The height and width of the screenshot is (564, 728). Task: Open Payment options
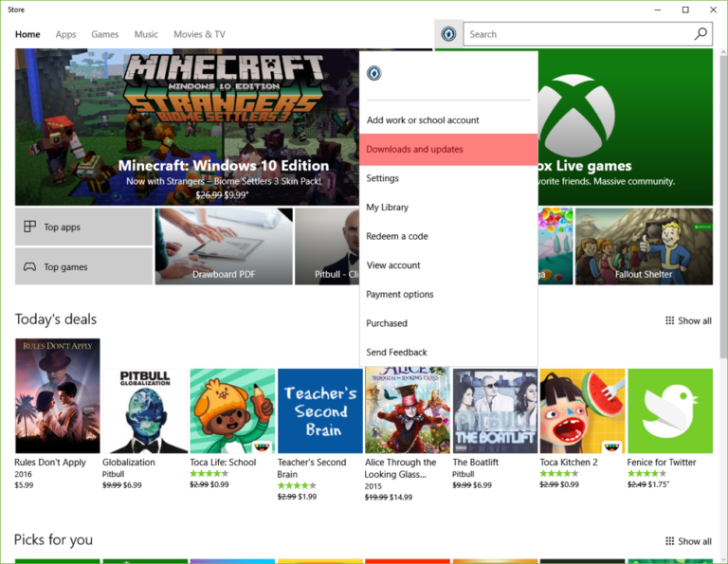coord(448,294)
